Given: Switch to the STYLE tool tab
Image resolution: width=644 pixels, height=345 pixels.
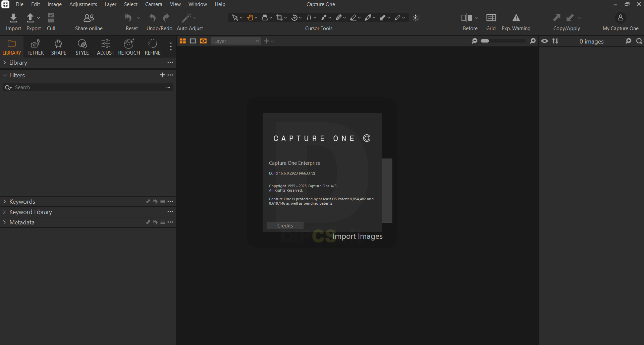Looking at the screenshot, I should click(x=82, y=47).
